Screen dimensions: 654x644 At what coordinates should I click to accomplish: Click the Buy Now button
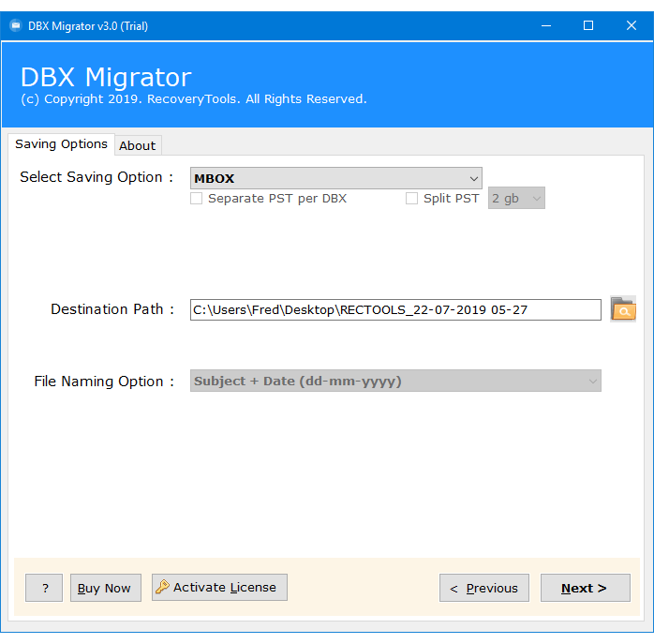106,588
